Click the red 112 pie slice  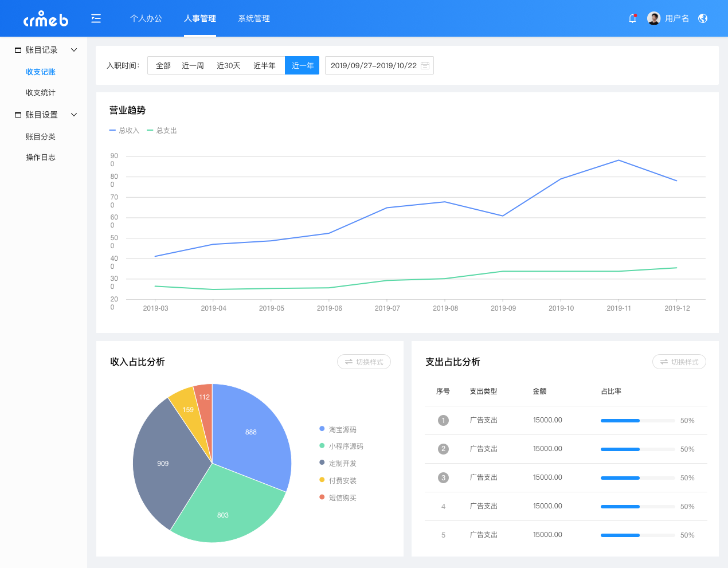tap(205, 397)
